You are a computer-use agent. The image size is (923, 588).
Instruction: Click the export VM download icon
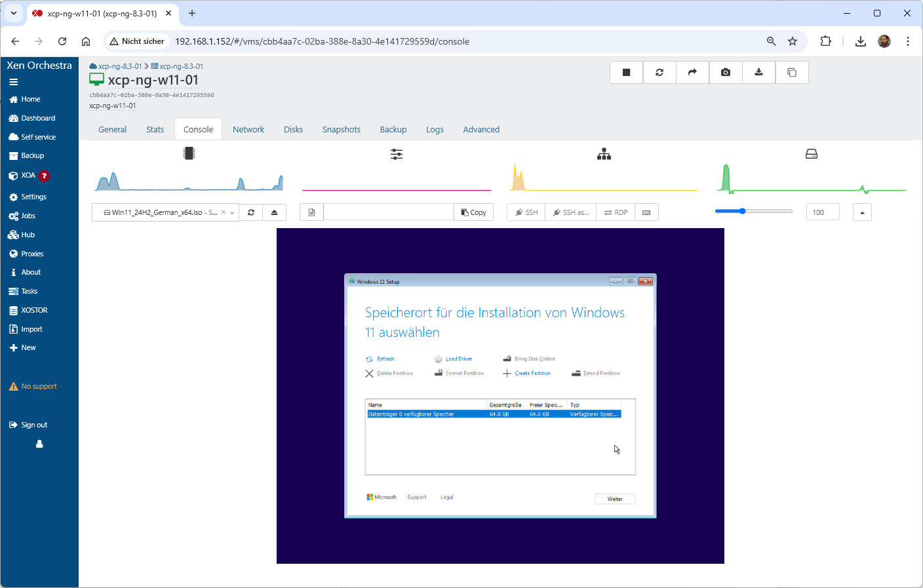pyautogui.click(x=758, y=73)
